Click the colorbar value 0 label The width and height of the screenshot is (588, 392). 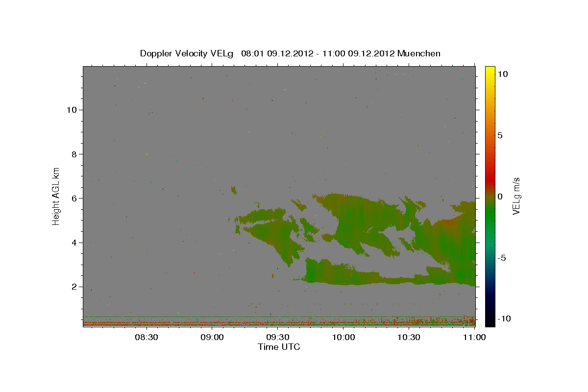click(x=500, y=196)
